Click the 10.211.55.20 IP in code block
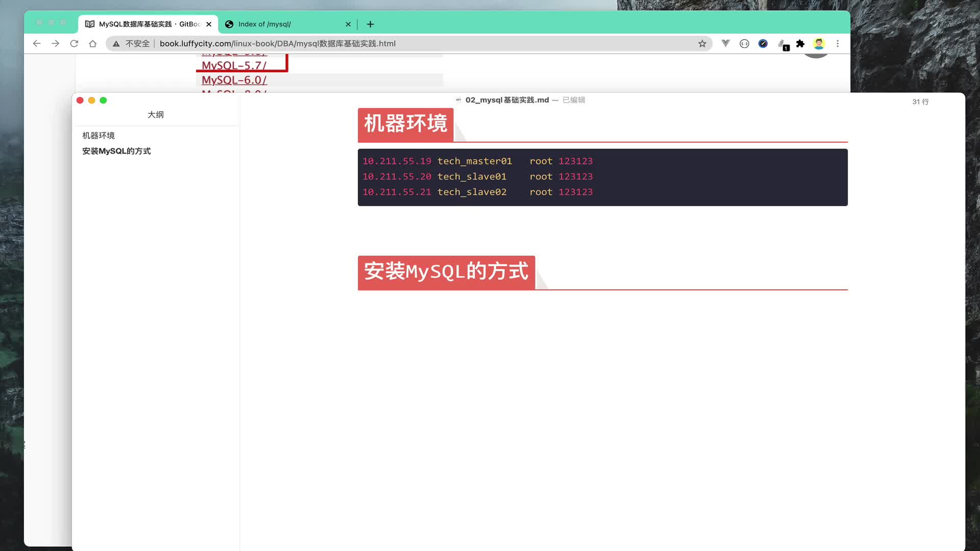 coord(397,177)
